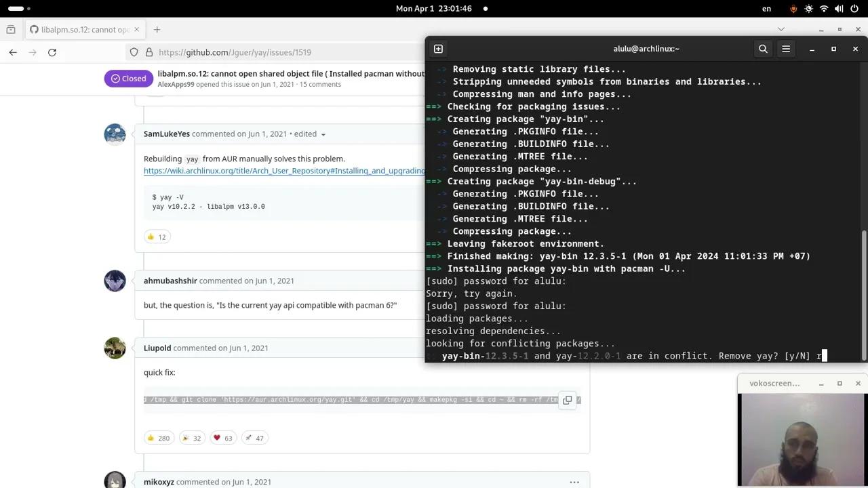Open the clock showing Mon Apr 1
Viewport: 868px width, 488px height.
[x=433, y=9]
